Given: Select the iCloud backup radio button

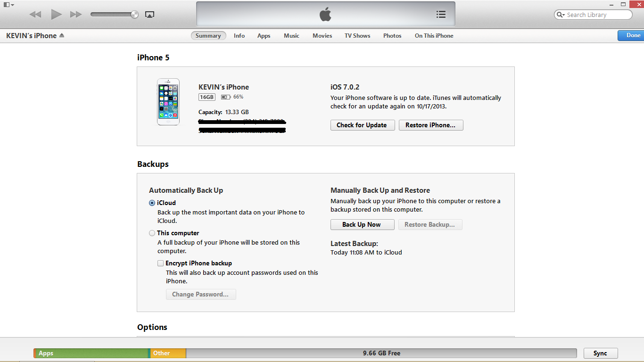Looking at the screenshot, I should (x=152, y=203).
